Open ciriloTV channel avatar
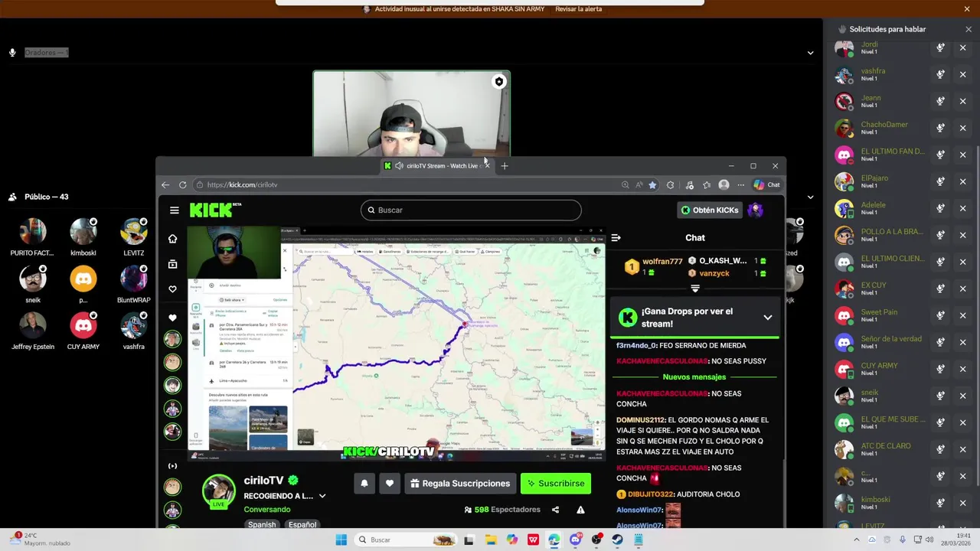980x551 pixels. click(218, 491)
